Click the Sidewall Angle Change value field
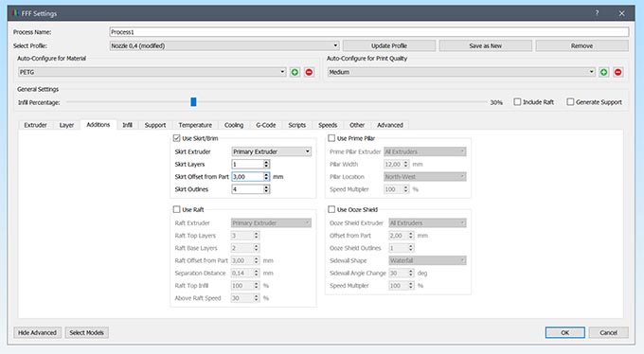The height and width of the screenshot is (354, 644). click(x=398, y=274)
